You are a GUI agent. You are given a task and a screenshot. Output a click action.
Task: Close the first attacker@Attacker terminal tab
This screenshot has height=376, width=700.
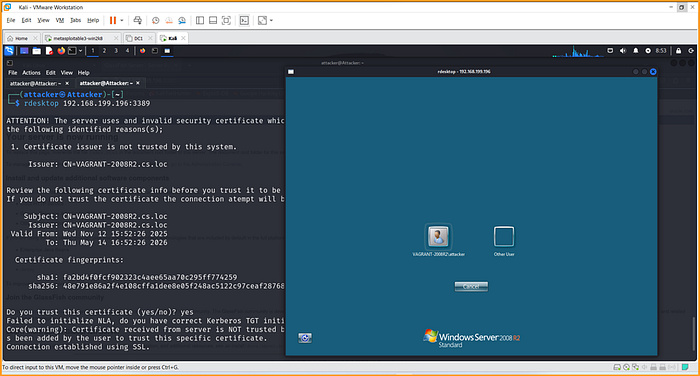67,84
